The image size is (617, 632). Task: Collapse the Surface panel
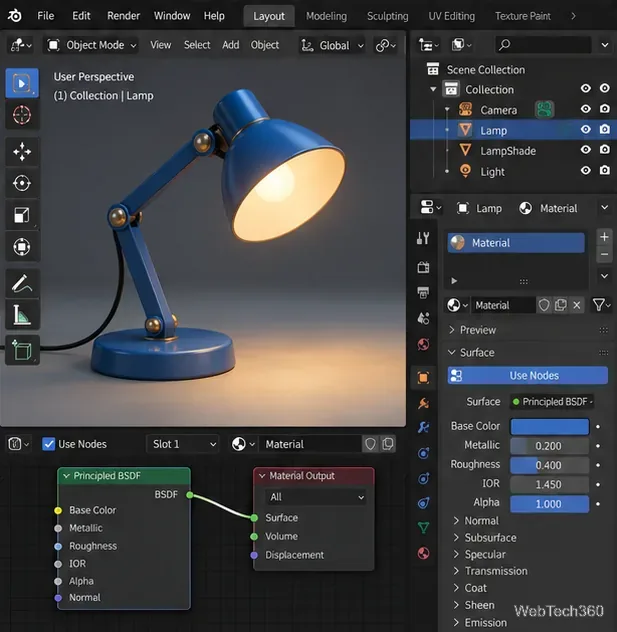(x=452, y=352)
